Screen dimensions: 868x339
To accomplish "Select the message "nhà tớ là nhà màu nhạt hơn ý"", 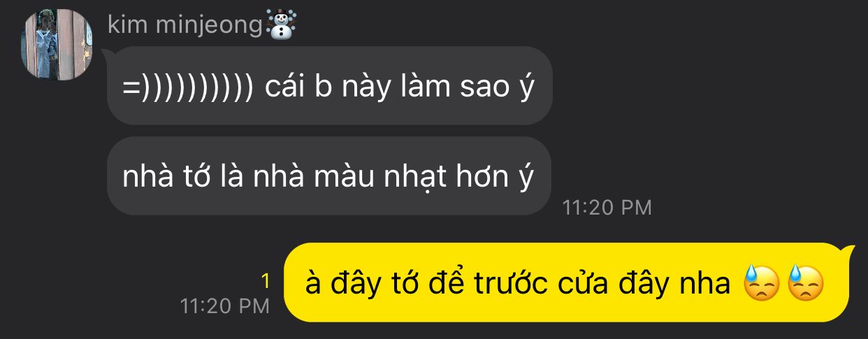I will pos(328,176).
